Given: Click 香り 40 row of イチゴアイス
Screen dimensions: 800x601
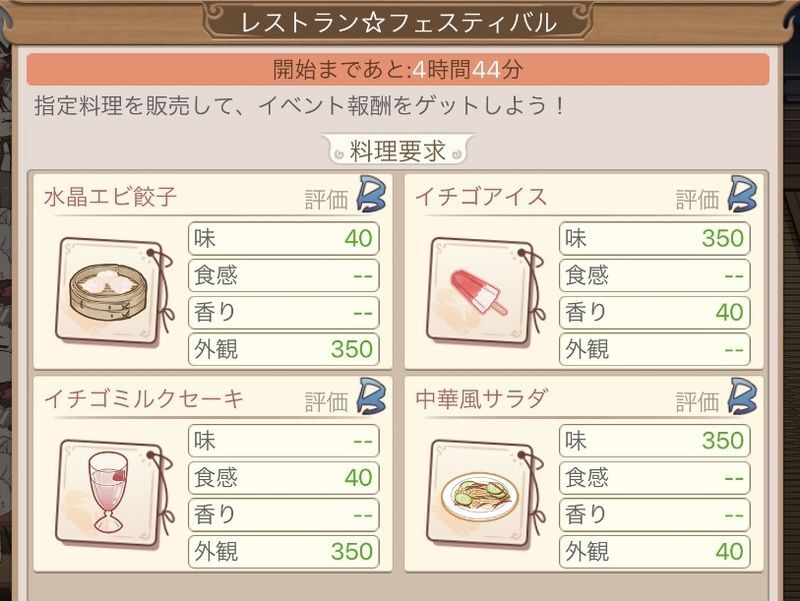Looking at the screenshot, I should (655, 312).
